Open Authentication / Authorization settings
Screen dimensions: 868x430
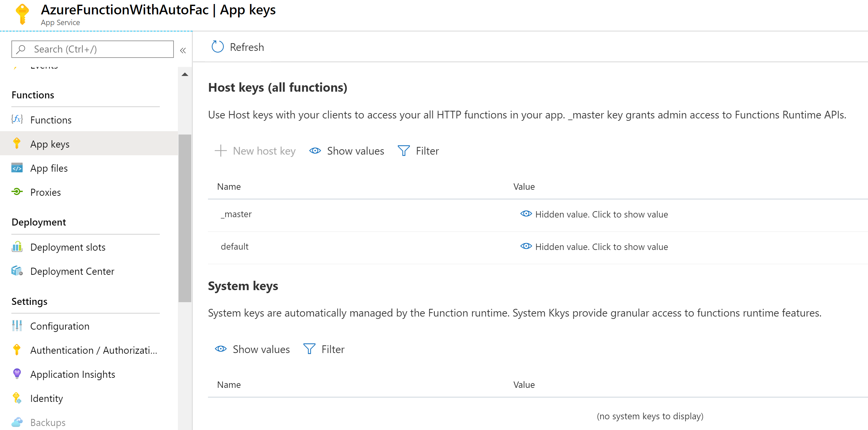[x=93, y=350]
